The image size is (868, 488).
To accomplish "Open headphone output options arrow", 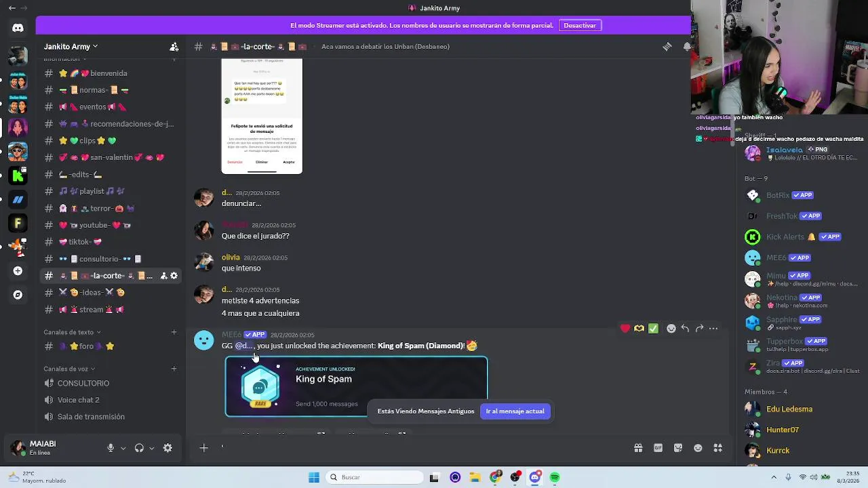I will (151, 448).
